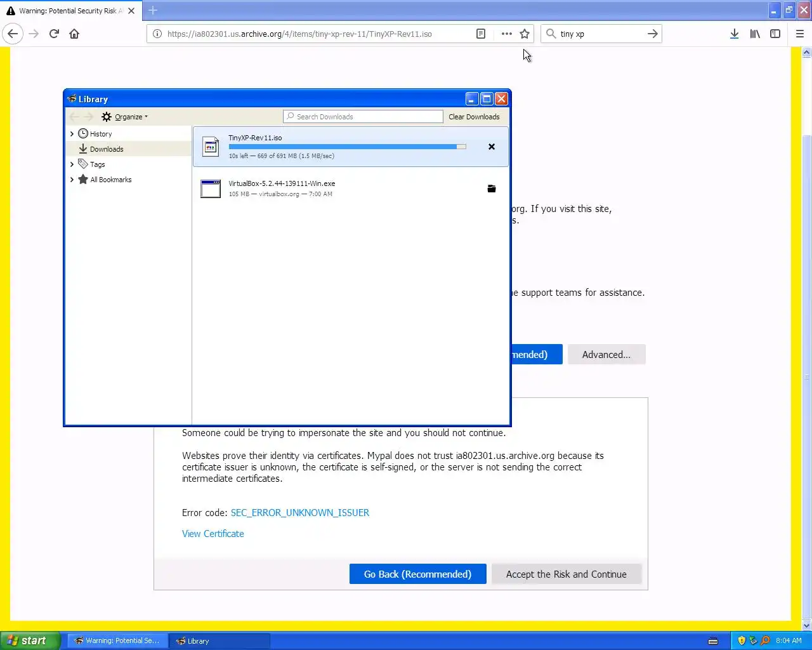Open containing folder for VirtualBox download

pyautogui.click(x=492, y=189)
